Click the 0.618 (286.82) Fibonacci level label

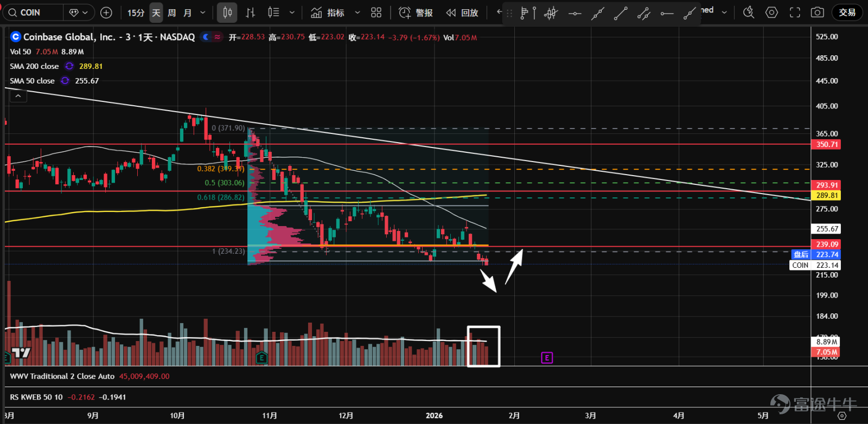tap(221, 197)
